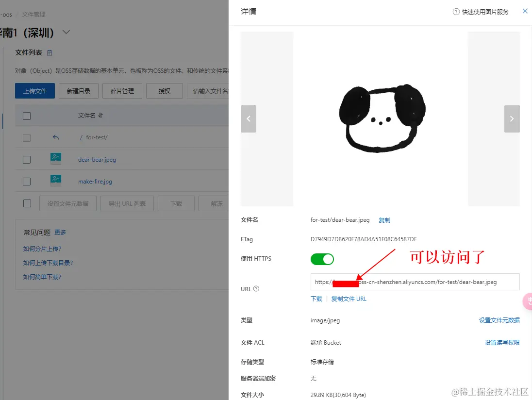Select the ETag value text
532x400 pixels.
pos(364,239)
